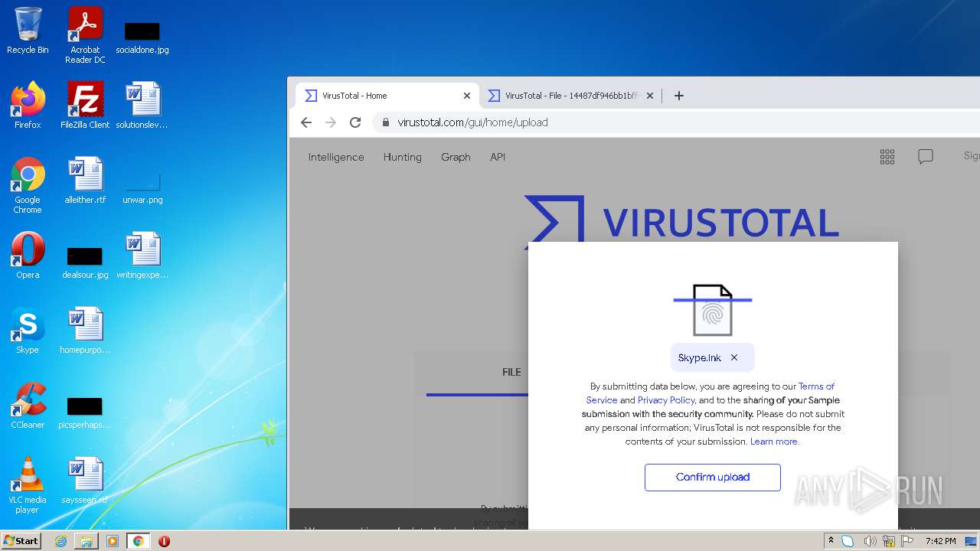Open API menu item
Viewport: 980px width, 551px height.
tap(498, 157)
